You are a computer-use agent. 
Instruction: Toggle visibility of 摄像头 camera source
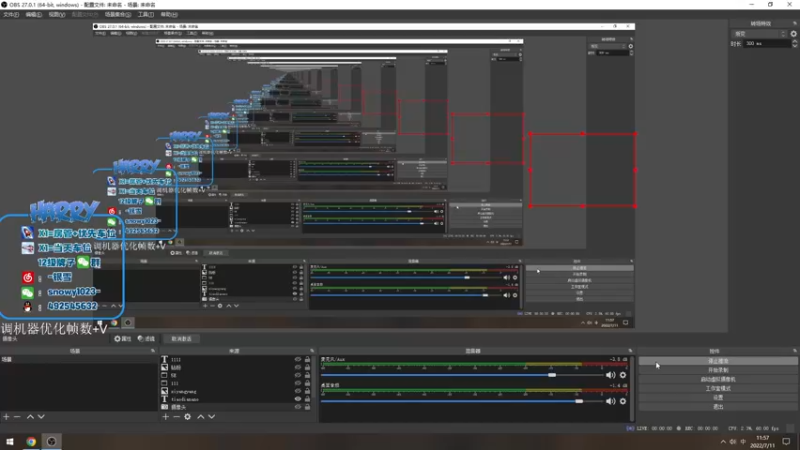coord(297,407)
